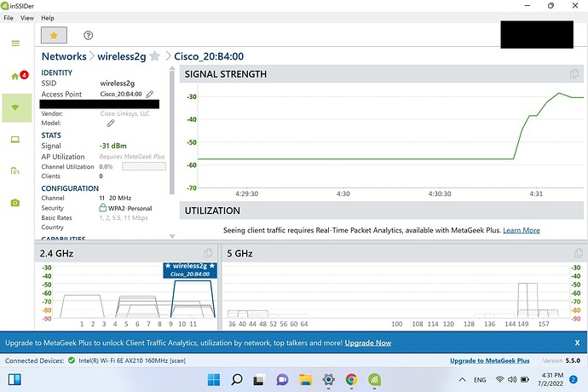Open the Widgets icon on taskbar
Screen dimensions: 588x392
coord(14,379)
